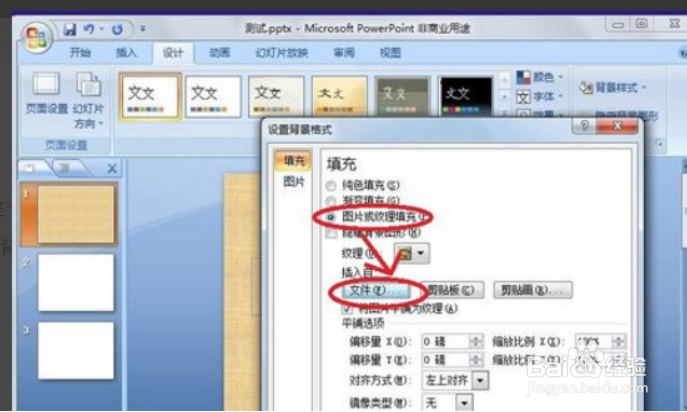Open the Office button menu
Image resolution: width=687 pixels, height=412 pixels.
pyautogui.click(x=37, y=39)
